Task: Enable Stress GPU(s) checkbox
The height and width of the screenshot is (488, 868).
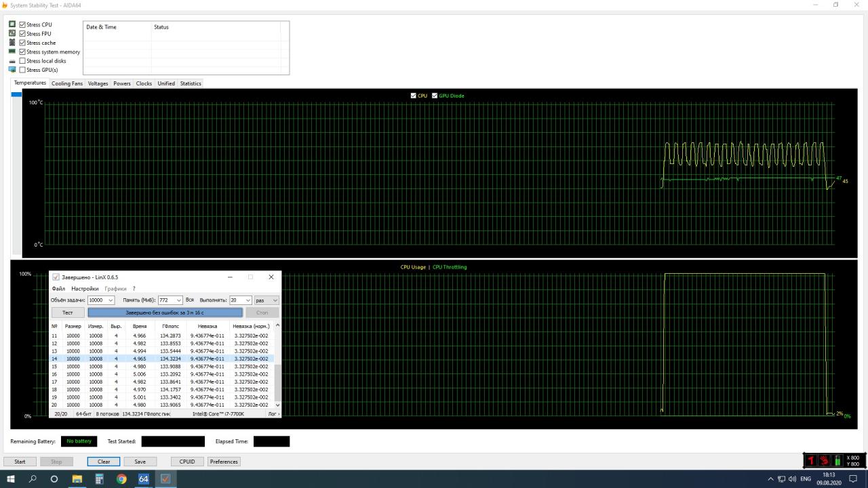Action: point(22,70)
